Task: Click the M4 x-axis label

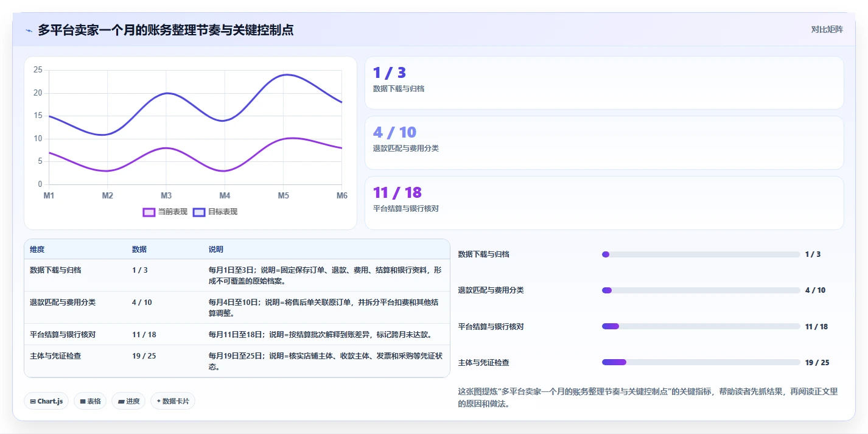Action: [x=225, y=195]
